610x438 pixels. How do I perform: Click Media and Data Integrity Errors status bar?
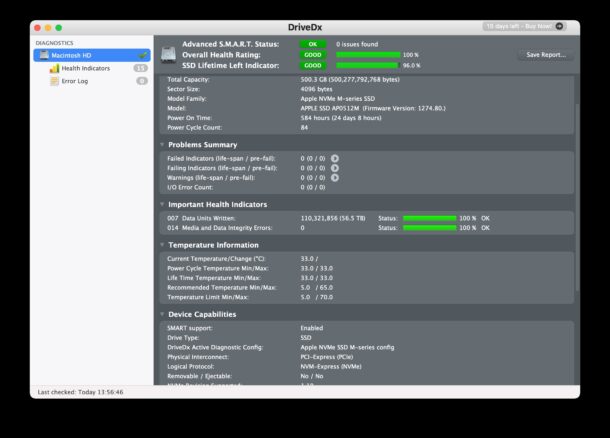pyautogui.click(x=429, y=228)
